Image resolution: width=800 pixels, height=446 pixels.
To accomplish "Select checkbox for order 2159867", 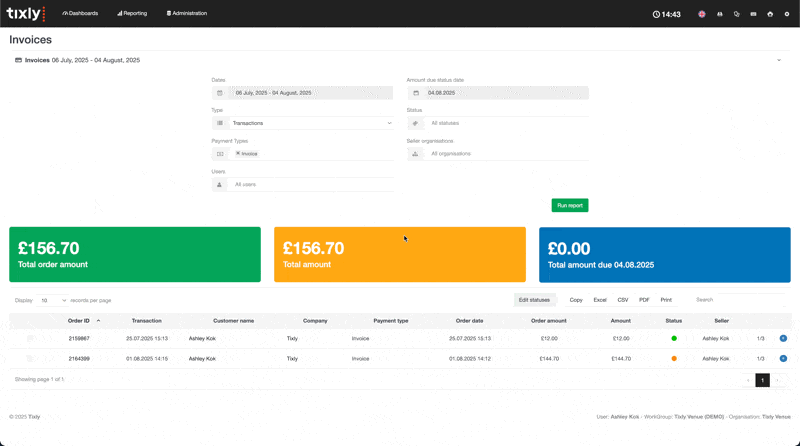I will [x=30, y=338].
